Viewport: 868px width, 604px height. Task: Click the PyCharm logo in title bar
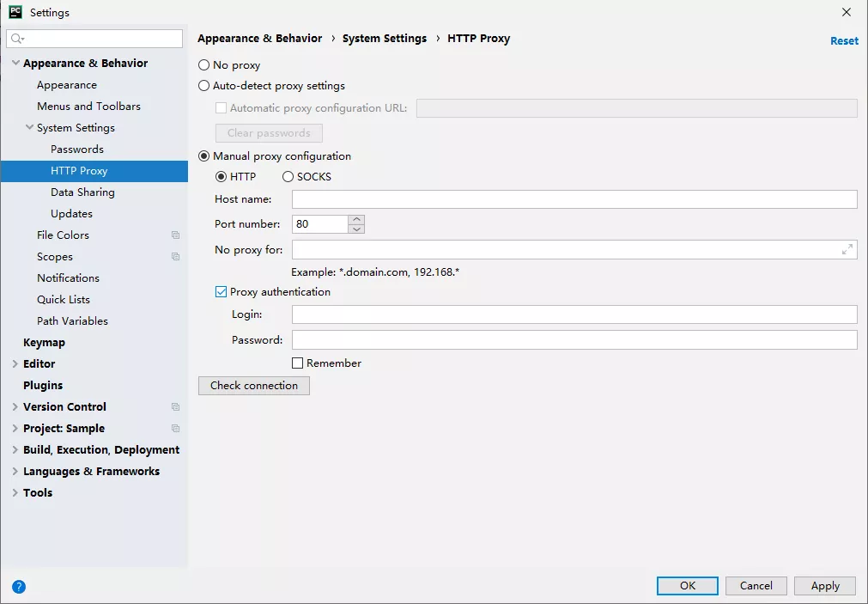(x=15, y=12)
